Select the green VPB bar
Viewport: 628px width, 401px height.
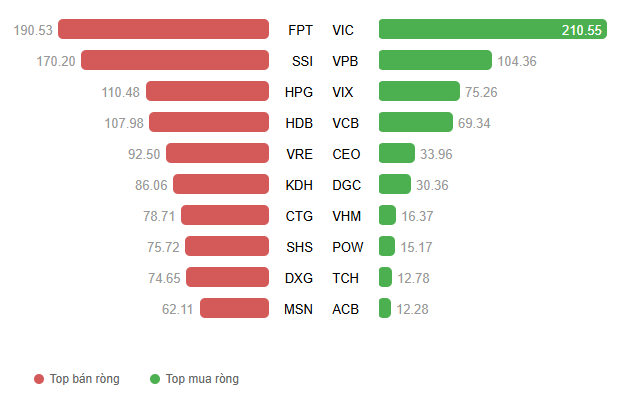[x=435, y=61]
